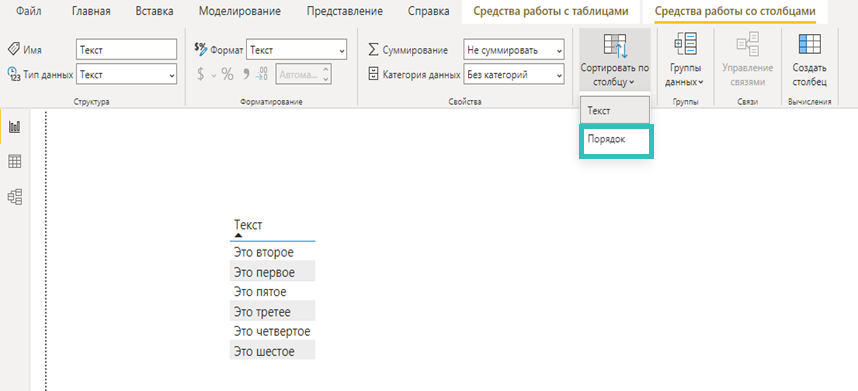The image size is (858, 391).
Task: Click the Суммирование sigma icon
Action: pyautogui.click(x=373, y=49)
